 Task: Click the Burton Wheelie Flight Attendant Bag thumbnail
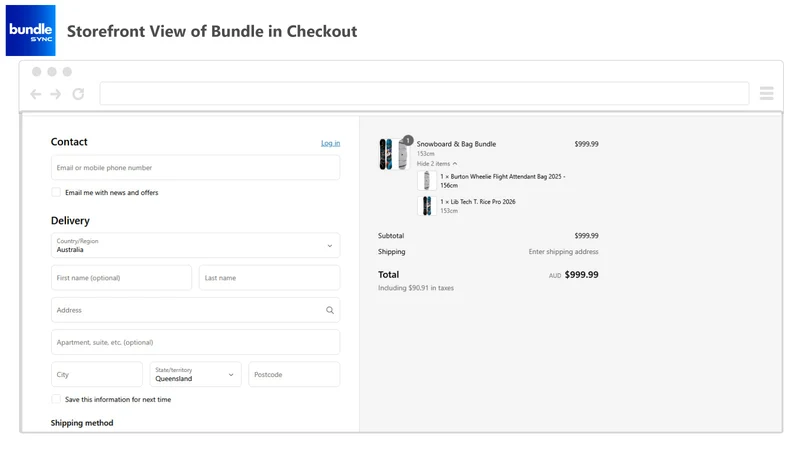tap(427, 181)
